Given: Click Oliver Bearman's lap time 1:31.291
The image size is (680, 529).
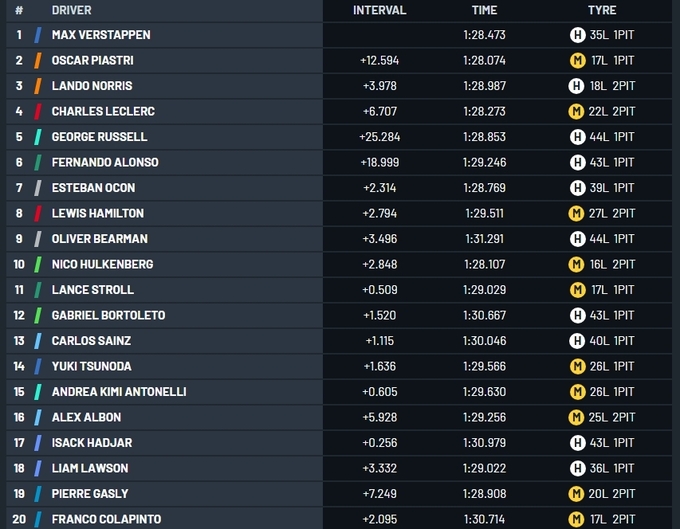Looking at the screenshot, I should point(484,239).
